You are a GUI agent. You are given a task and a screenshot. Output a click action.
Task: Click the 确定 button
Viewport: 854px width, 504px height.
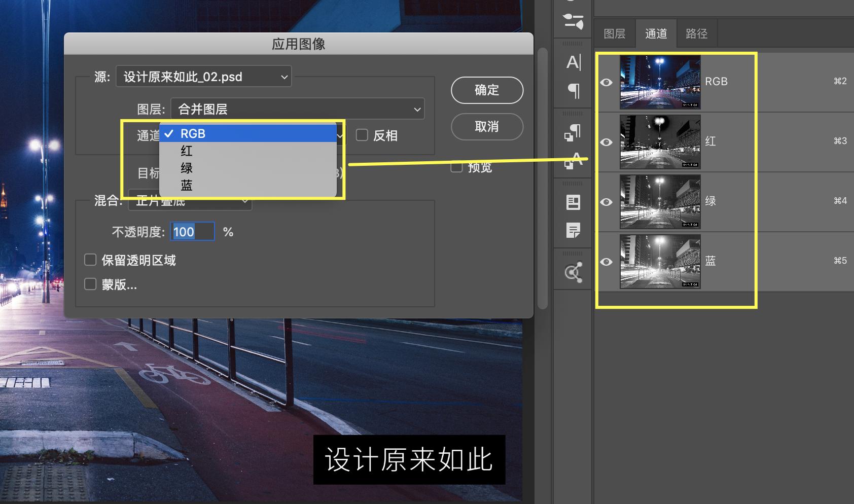coord(486,90)
